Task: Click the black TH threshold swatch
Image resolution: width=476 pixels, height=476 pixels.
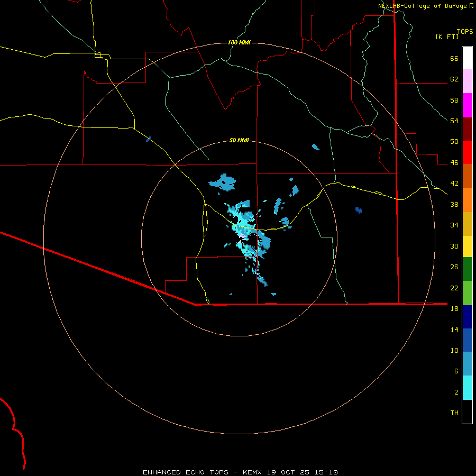Action: pyautogui.click(x=467, y=411)
